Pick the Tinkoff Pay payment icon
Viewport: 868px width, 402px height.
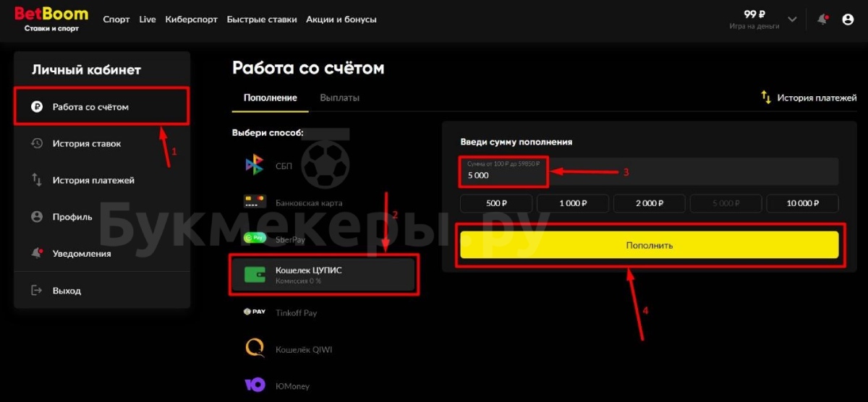pos(255,312)
